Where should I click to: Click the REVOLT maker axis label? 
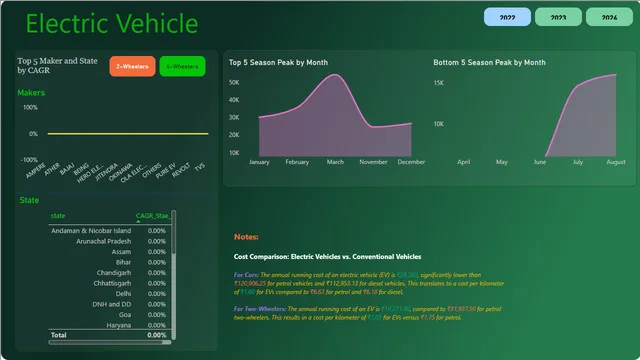coord(181,170)
